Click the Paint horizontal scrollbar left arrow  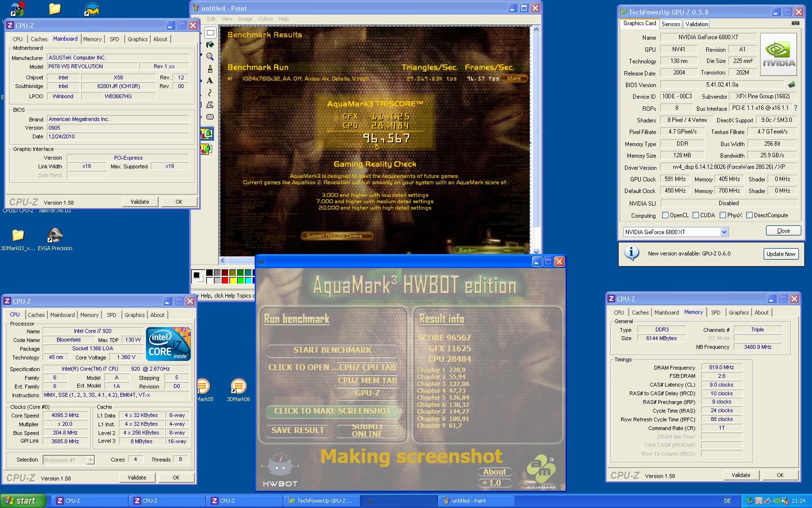[x=223, y=260]
